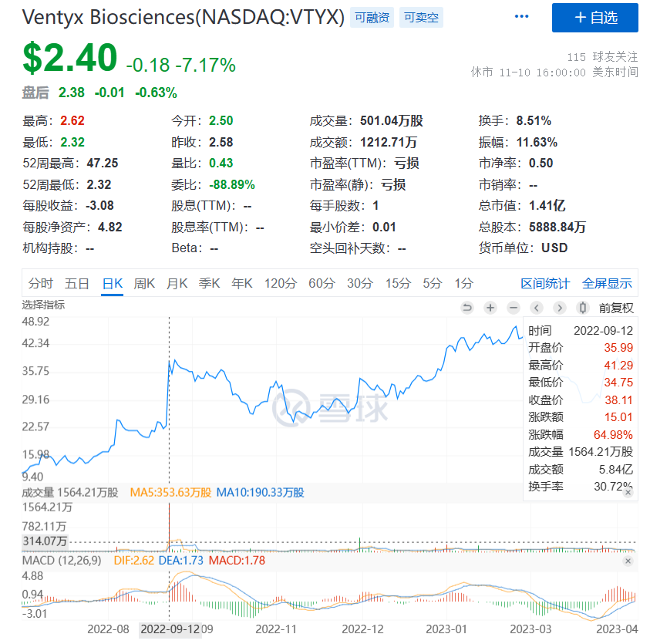Reset chart with the undo arrow icon
Image resolution: width=650 pixels, height=644 pixels.
coord(467,308)
